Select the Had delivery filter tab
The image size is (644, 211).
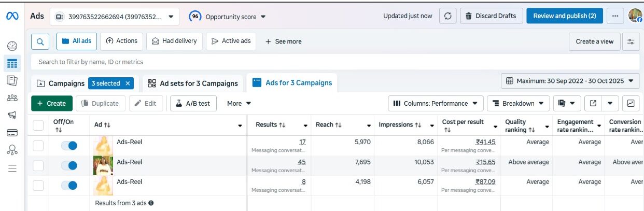point(175,41)
